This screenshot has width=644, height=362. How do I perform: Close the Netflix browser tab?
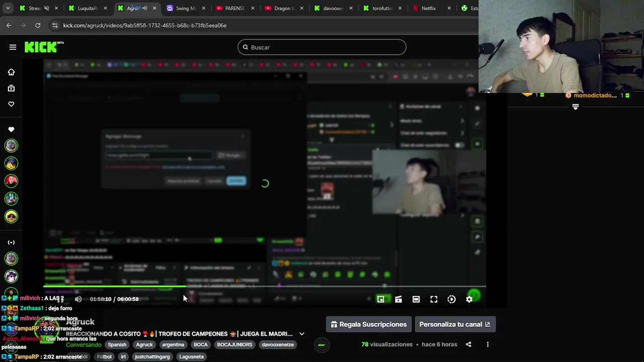point(449,8)
